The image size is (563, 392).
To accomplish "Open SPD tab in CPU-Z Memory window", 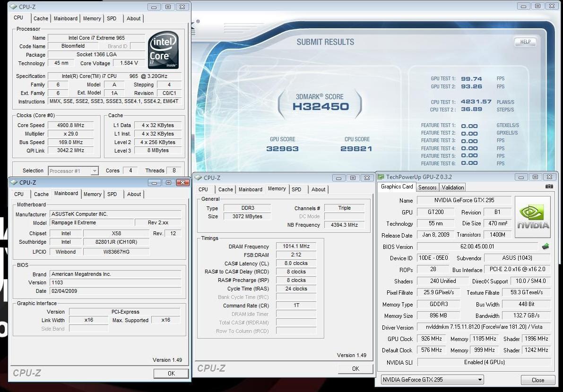I will 296,189.
